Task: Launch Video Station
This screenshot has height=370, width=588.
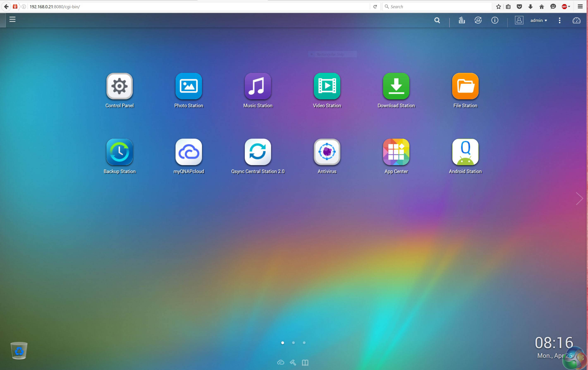Action: [x=327, y=86]
